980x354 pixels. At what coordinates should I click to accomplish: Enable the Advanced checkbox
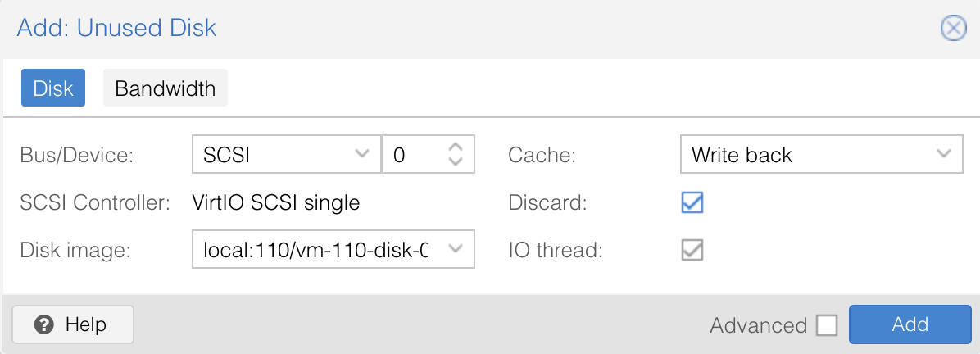pyautogui.click(x=827, y=325)
